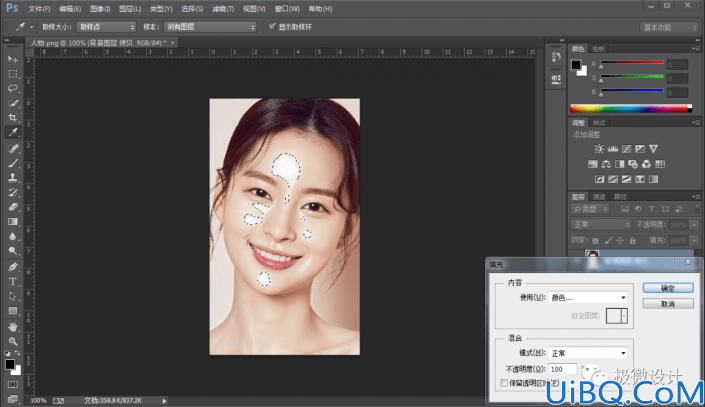The image size is (705, 407).
Task: Select the Lasso tool
Action: point(13,89)
